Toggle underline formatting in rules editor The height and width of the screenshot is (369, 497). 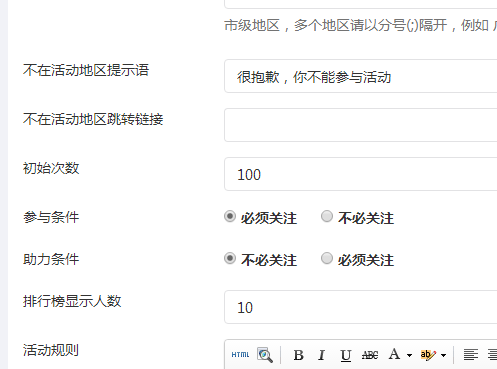346,355
